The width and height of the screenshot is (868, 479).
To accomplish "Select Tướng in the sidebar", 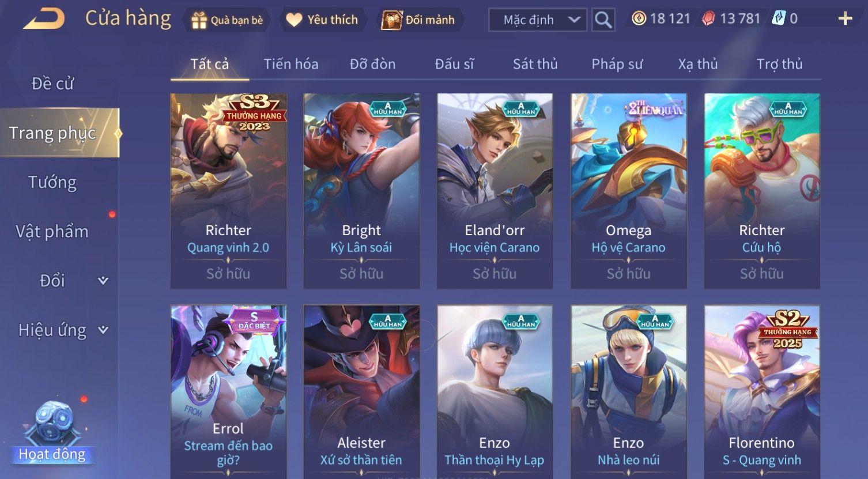I will pyautogui.click(x=52, y=182).
